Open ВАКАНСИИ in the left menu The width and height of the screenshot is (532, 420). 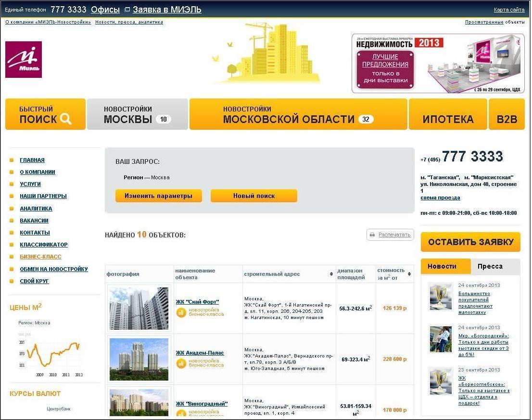coord(34,221)
